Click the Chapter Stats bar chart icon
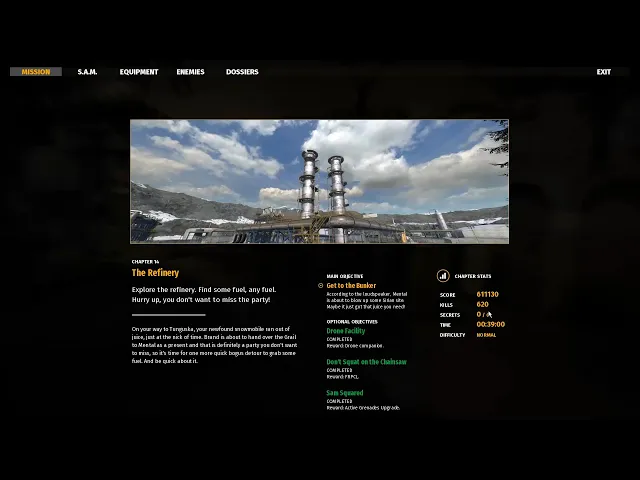Screen dimensions: 640x480 pyautogui.click(x=443, y=276)
